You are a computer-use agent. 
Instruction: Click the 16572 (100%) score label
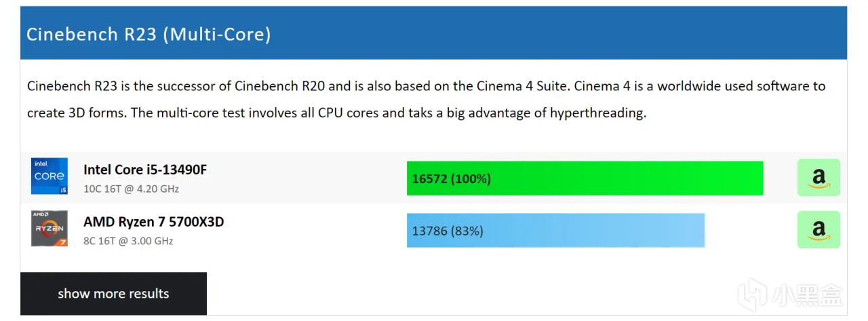(x=451, y=179)
